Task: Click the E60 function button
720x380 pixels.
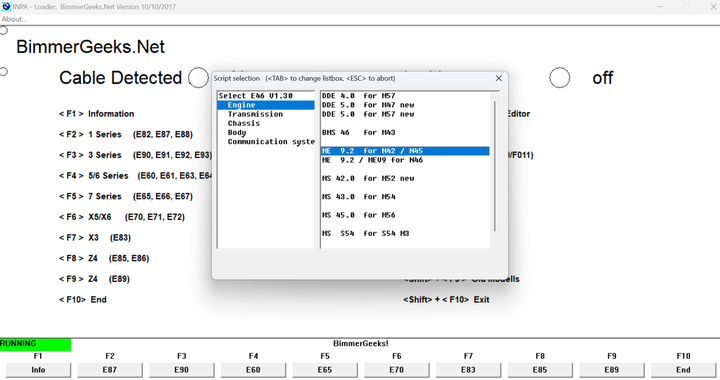Action: pos(253,370)
